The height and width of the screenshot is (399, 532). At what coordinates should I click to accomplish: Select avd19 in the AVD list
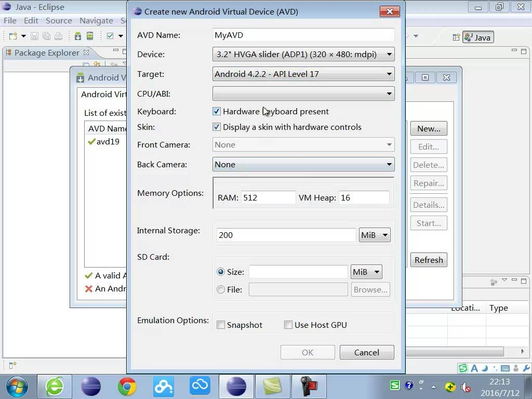point(108,141)
